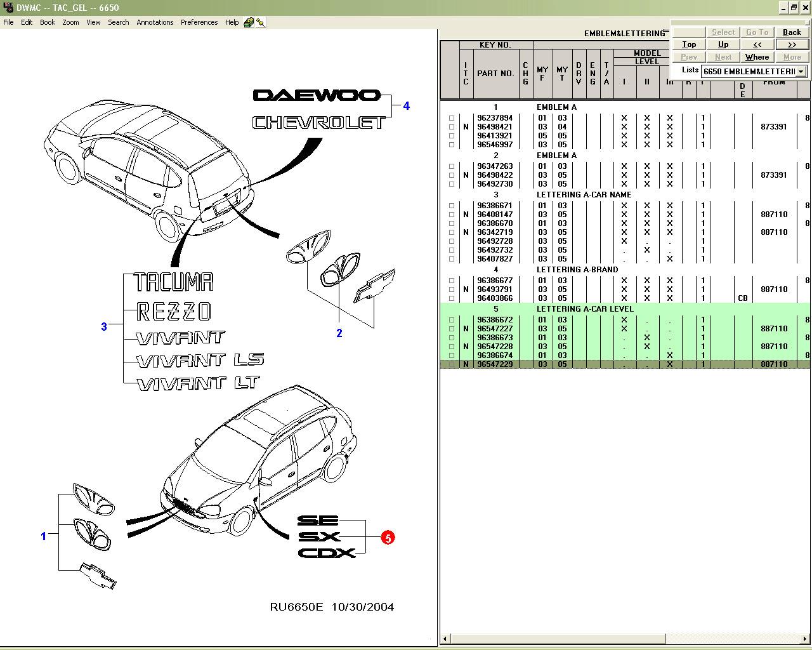Open the Edit menu

click(x=27, y=22)
